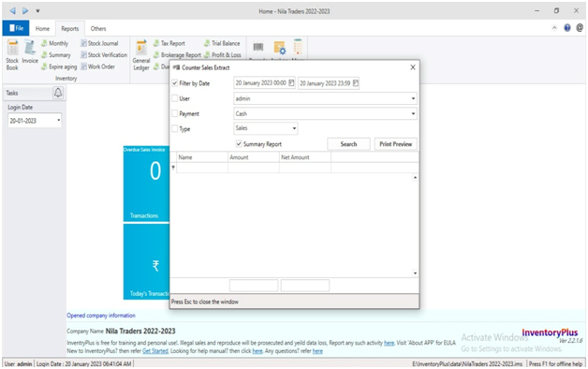Open Work Order report

[98, 66]
